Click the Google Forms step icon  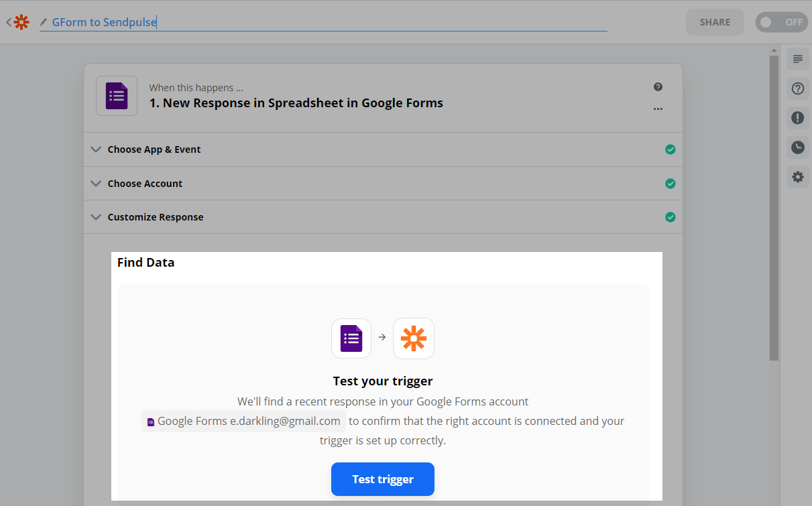[x=117, y=96]
